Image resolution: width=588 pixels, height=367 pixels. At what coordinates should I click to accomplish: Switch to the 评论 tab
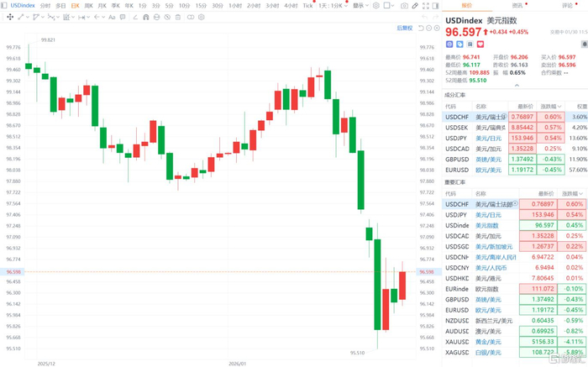567,5
